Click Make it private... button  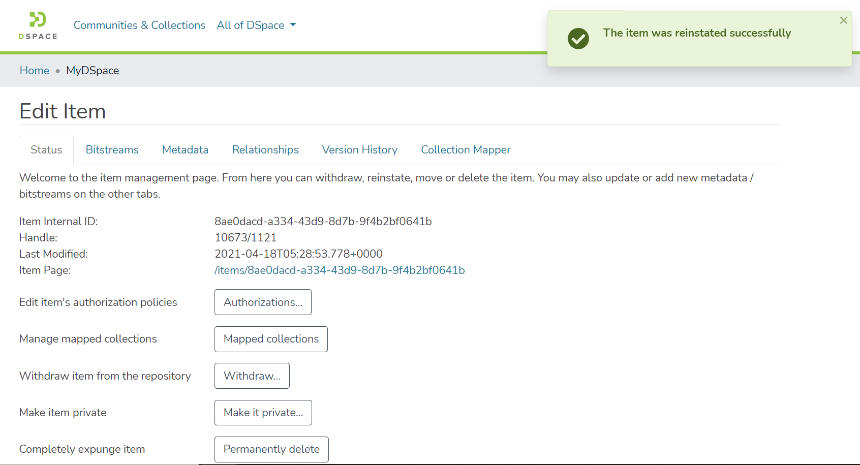pyautogui.click(x=264, y=412)
